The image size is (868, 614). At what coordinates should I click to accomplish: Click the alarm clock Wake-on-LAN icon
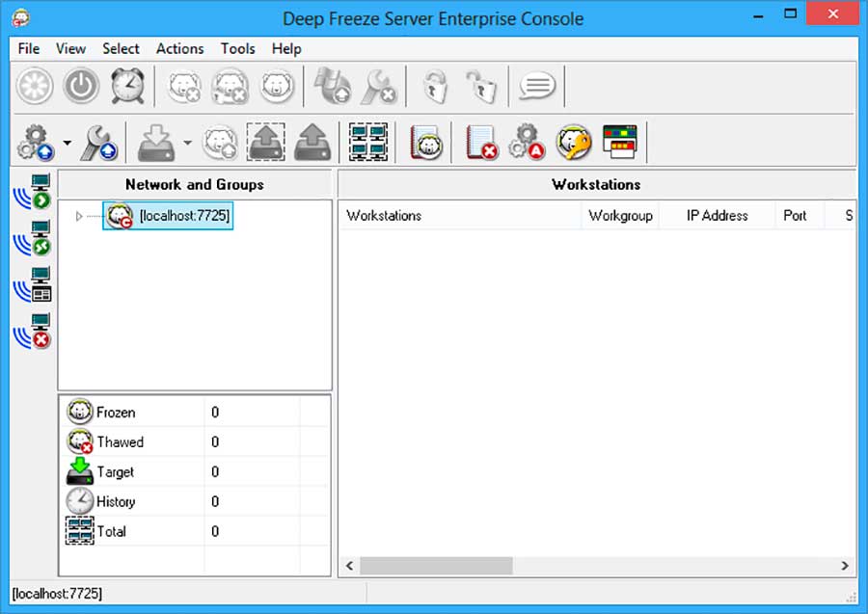coord(128,87)
